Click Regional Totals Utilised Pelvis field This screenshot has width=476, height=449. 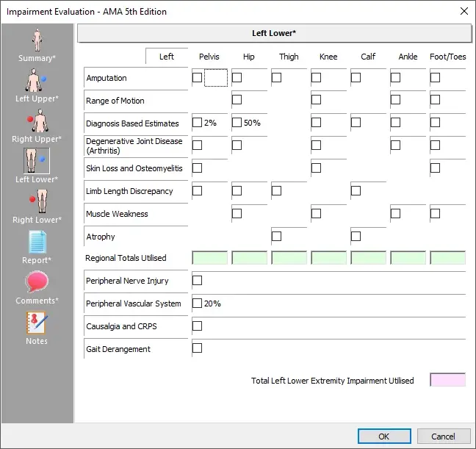[210, 258]
